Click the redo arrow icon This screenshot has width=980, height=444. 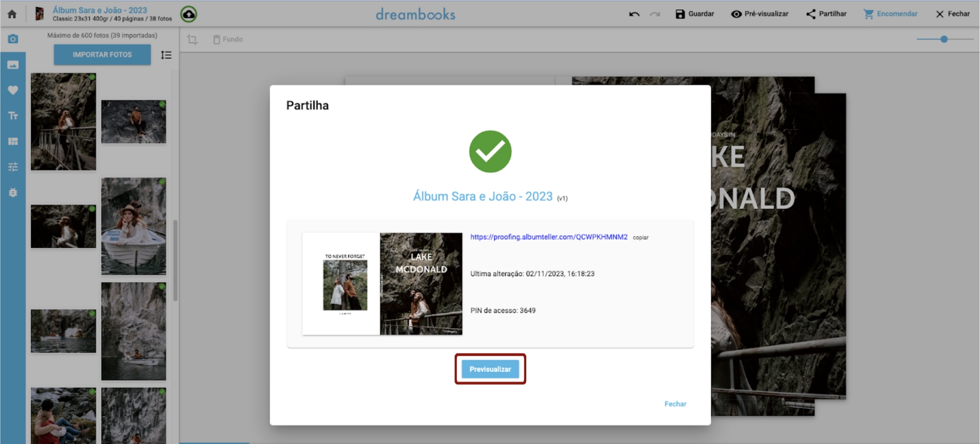tap(655, 14)
